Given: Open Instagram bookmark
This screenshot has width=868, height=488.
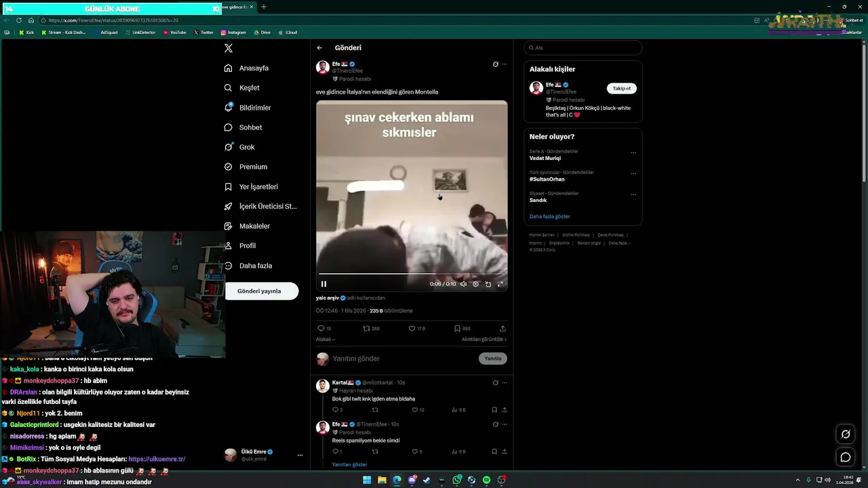Looking at the screenshot, I should [233, 33].
